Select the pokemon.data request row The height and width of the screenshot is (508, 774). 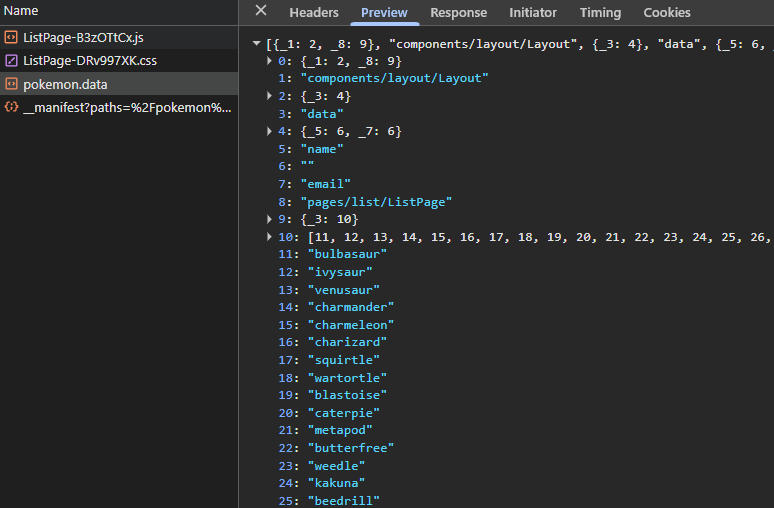[119, 85]
